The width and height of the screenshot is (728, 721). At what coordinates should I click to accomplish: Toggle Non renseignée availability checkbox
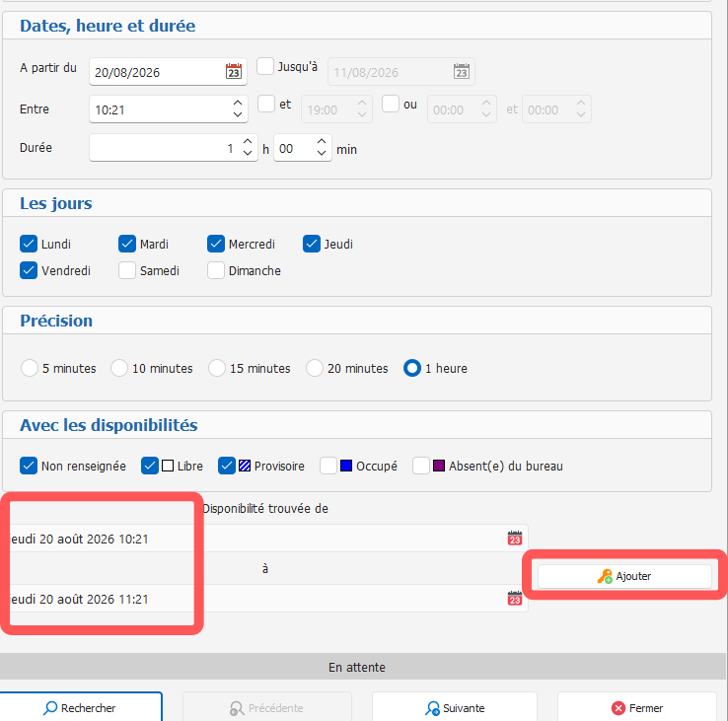pyautogui.click(x=29, y=466)
